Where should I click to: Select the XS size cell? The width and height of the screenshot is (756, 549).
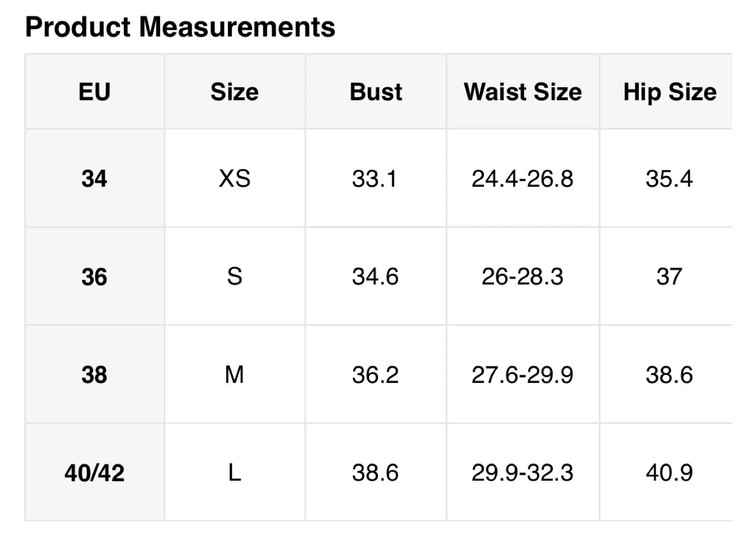coord(235,179)
